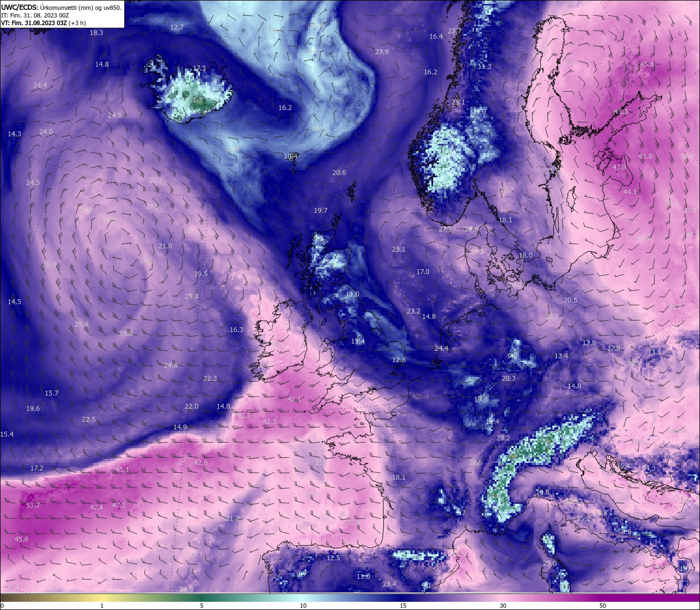The height and width of the screenshot is (610, 700).
Task: Click the map value '19.5'
Action: tap(201, 274)
